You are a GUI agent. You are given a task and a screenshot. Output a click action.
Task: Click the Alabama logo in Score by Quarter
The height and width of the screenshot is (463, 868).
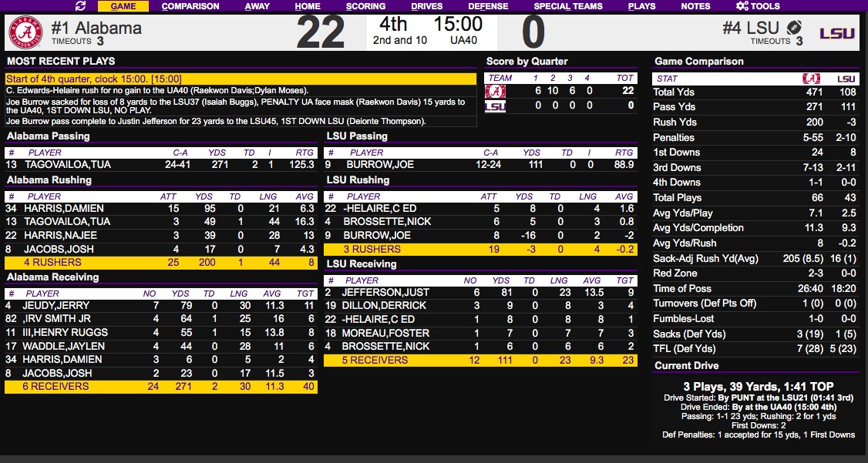tap(495, 91)
